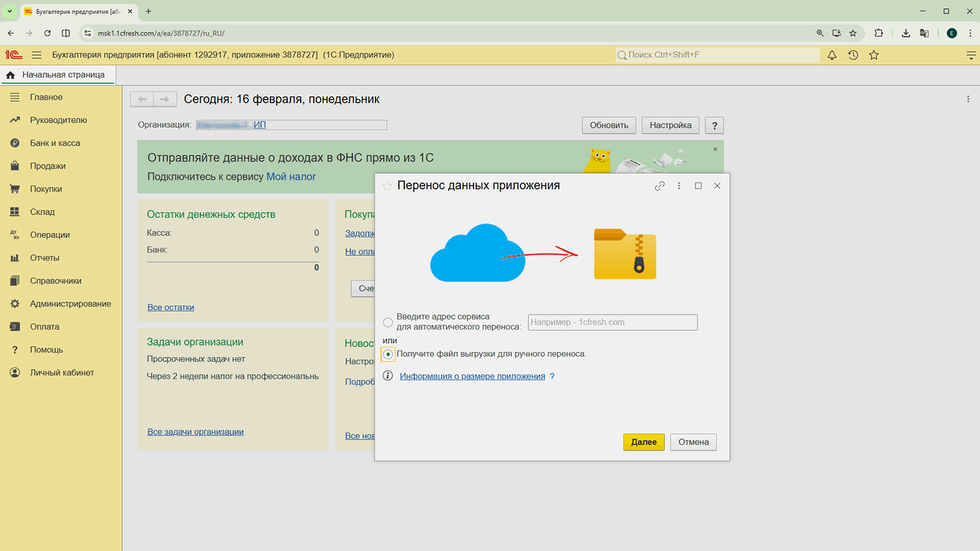Select the automatic transfer service address option
Viewport: 980px width, 551px height.
388,323
